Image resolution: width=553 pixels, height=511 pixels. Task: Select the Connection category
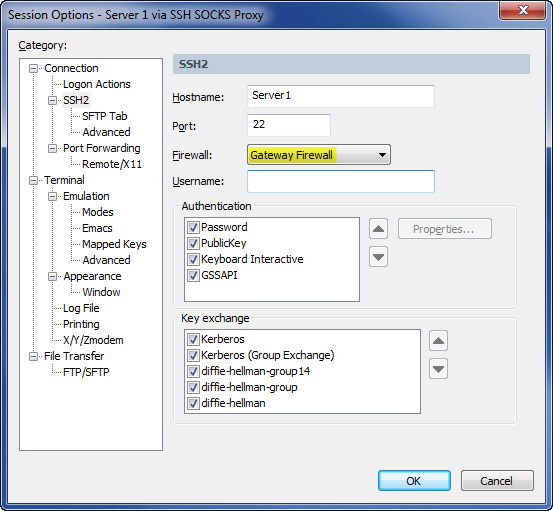(71, 68)
